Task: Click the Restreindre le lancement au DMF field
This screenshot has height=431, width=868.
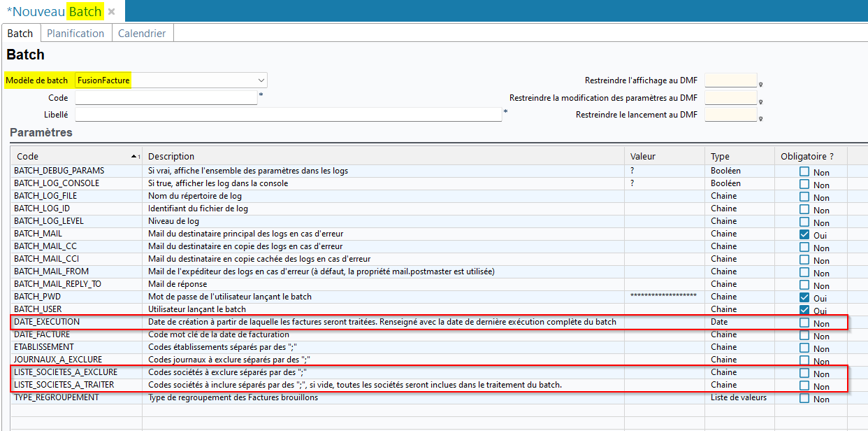Action: tap(731, 115)
